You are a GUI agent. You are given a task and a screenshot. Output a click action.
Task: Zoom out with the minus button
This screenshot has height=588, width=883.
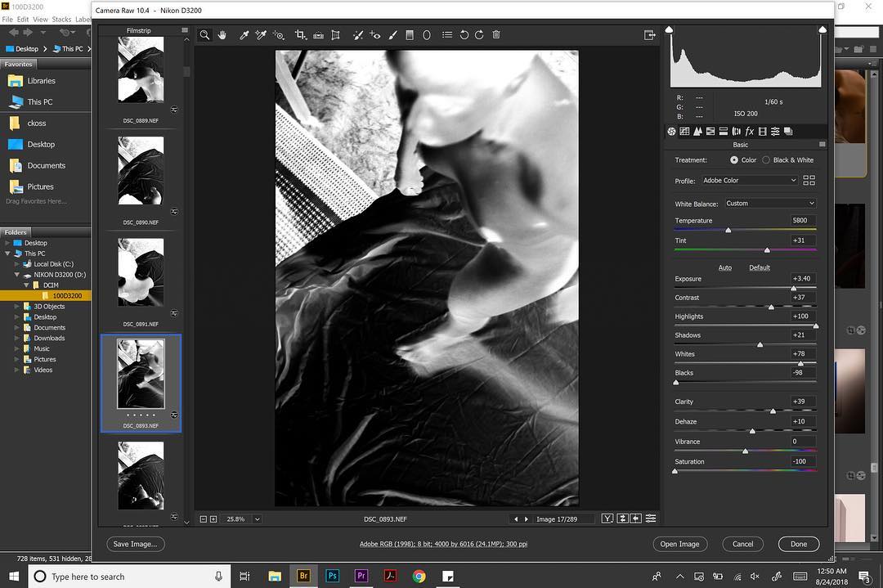pos(204,519)
